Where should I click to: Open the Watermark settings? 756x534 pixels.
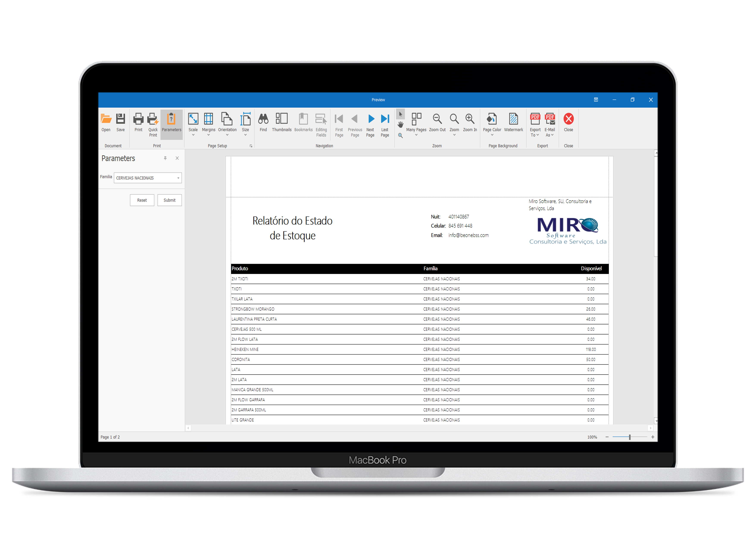click(x=513, y=122)
